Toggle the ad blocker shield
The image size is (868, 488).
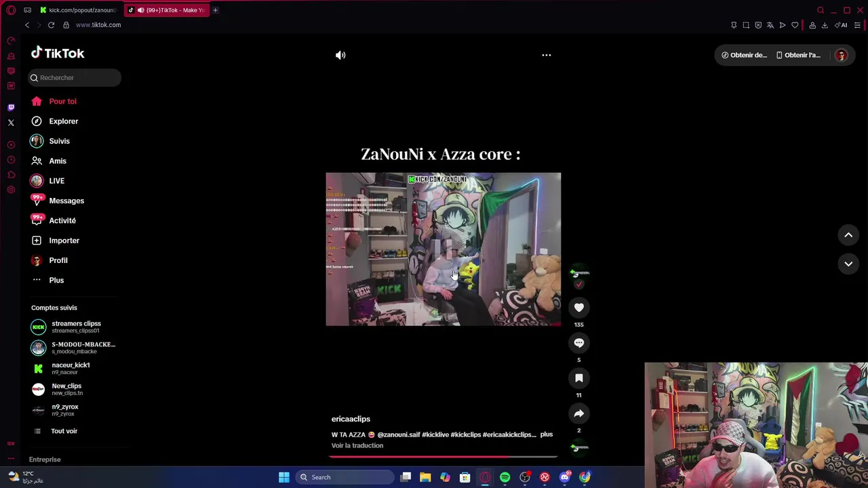click(758, 25)
